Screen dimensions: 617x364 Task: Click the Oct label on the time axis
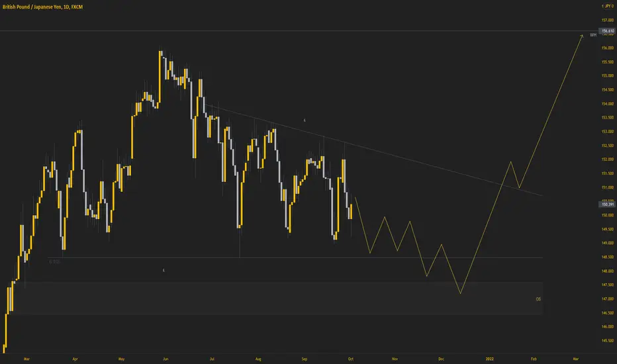click(350, 357)
